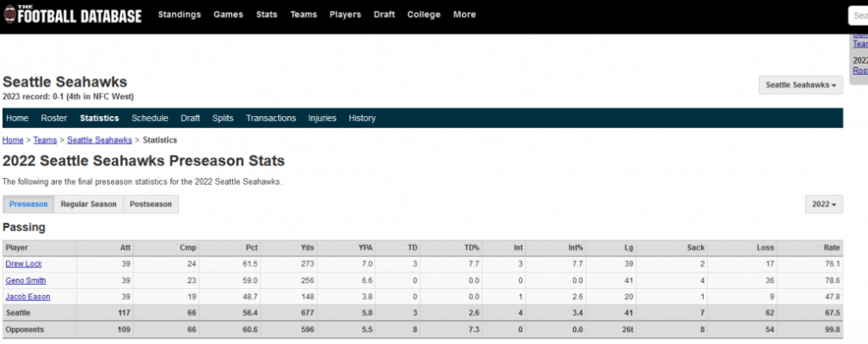Open Games in top navigation
Image resolution: width=868 pixels, height=344 pixels.
tap(228, 15)
